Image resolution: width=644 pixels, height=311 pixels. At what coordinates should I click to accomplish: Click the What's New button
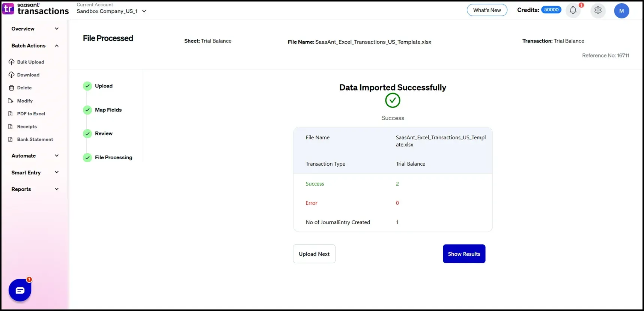tap(487, 10)
